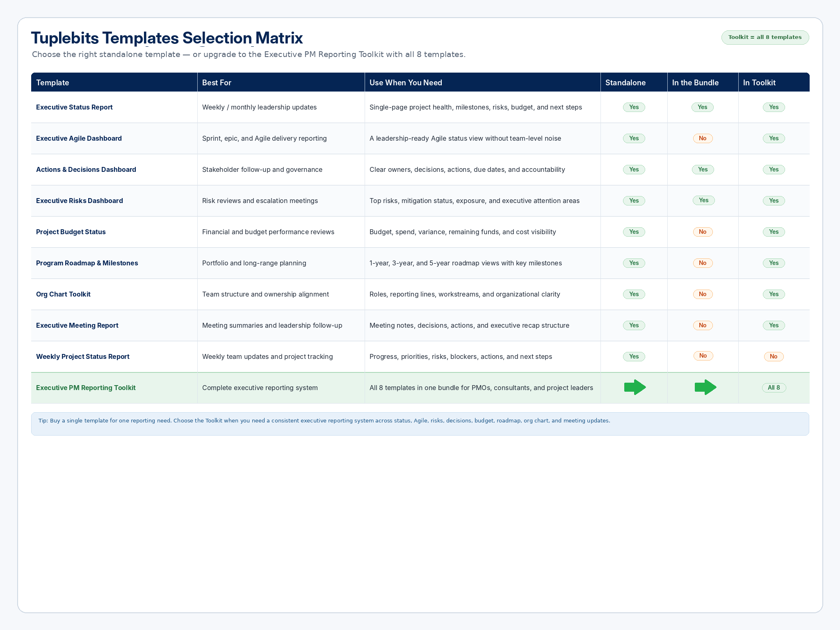Open the Executive Status Report template name
840x630 pixels.
click(74, 107)
